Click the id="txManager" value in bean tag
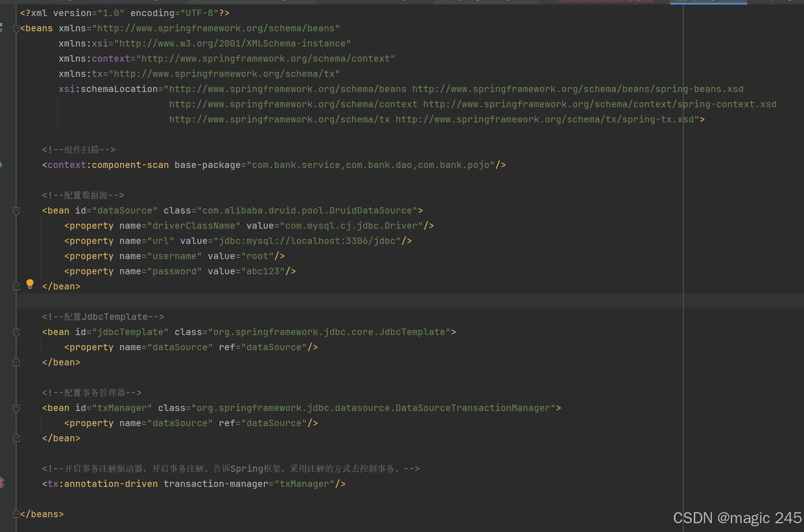Viewport: 804px width, 532px height. pos(122,408)
